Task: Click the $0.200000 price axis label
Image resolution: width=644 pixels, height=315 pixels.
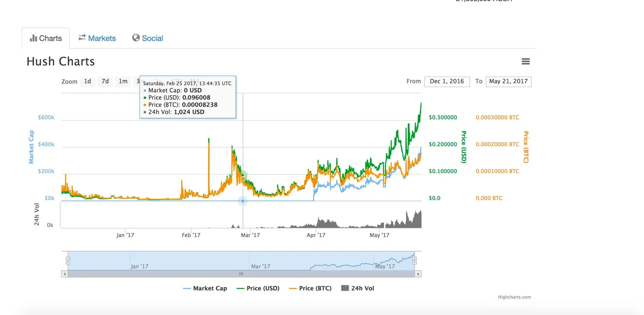Action: [x=443, y=144]
